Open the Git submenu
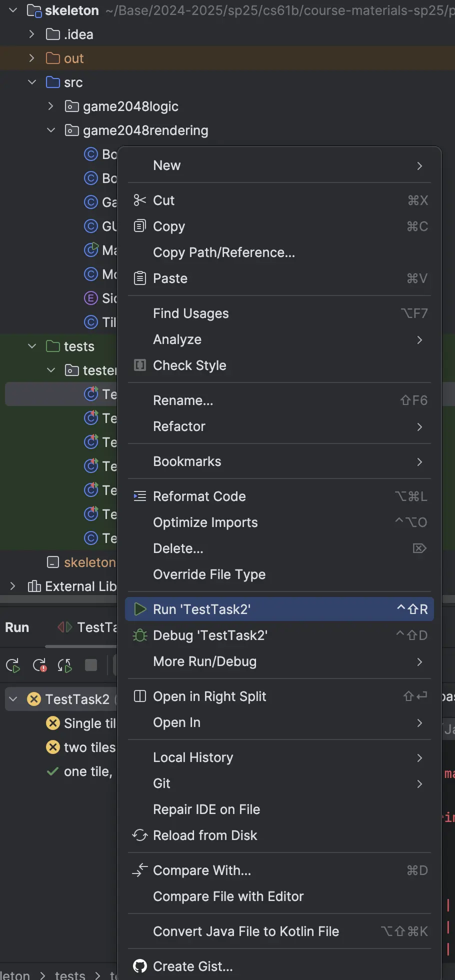The width and height of the screenshot is (455, 980). (279, 783)
